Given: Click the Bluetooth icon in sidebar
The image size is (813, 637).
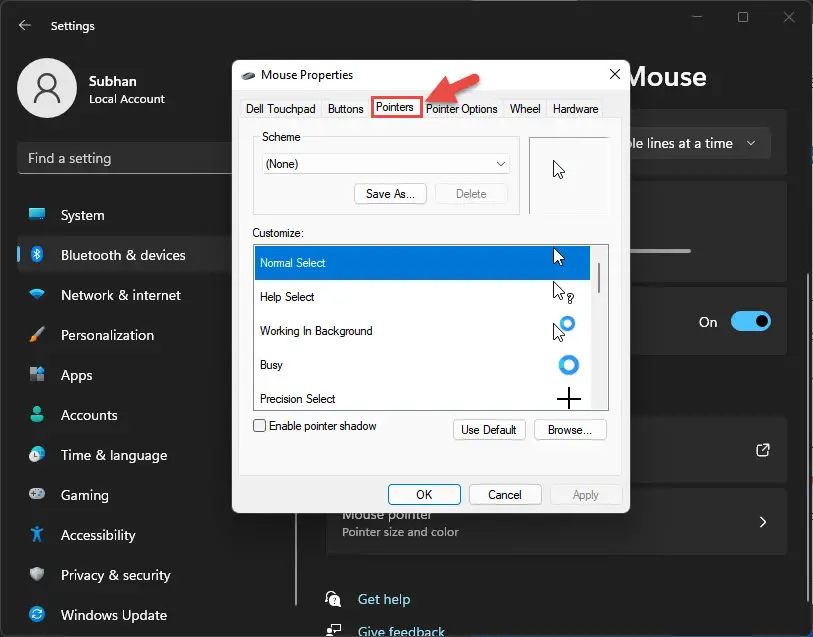Looking at the screenshot, I should point(37,254).
